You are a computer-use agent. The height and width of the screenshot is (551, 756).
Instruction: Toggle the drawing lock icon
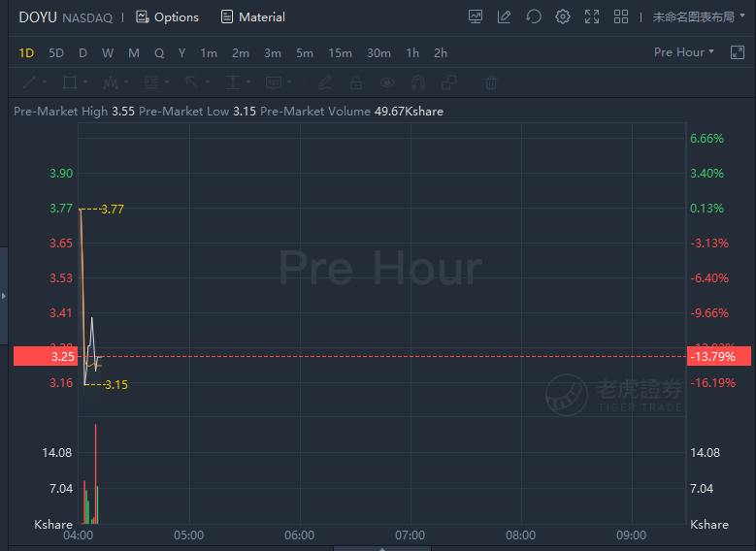pyautogui.click(x=356, y=82)
